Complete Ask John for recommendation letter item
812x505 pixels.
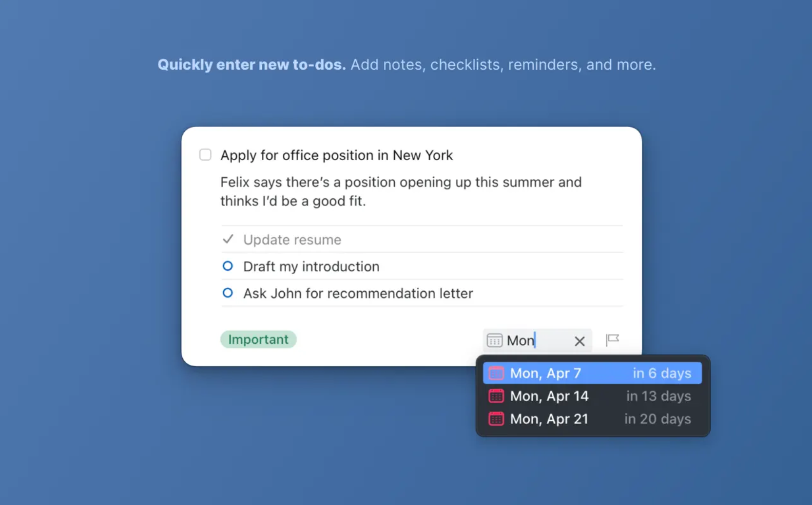[228, 293]
